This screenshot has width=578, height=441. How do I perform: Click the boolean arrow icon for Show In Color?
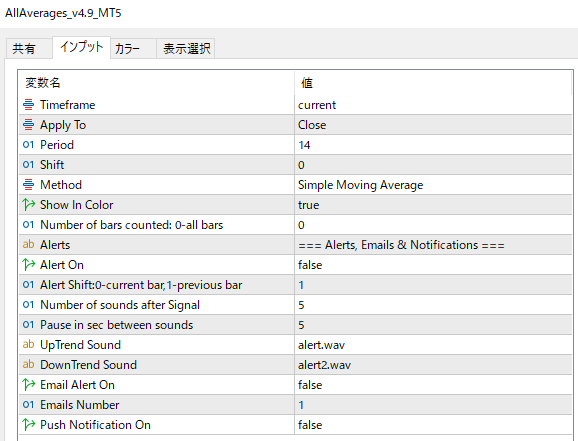(28, 204)
